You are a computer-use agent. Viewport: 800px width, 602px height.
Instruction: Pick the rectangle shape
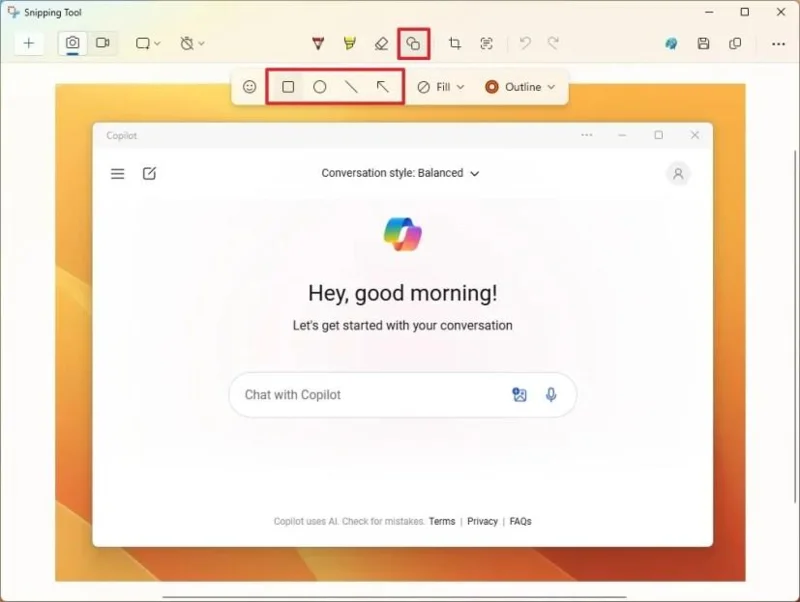[x=288, y=87]
